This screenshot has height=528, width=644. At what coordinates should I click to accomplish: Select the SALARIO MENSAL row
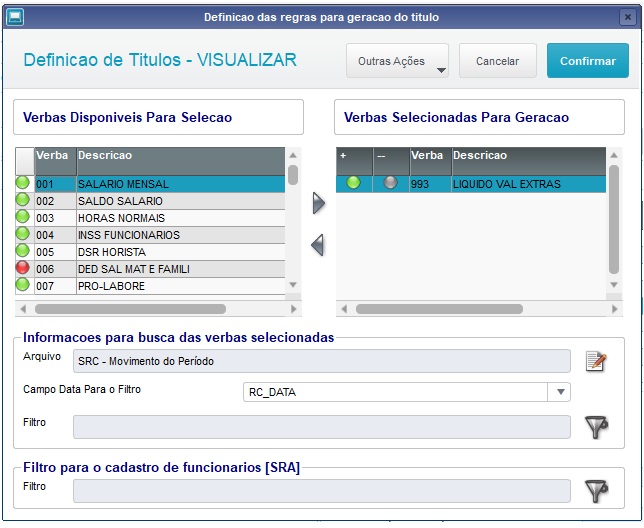(x=150, y=184)
